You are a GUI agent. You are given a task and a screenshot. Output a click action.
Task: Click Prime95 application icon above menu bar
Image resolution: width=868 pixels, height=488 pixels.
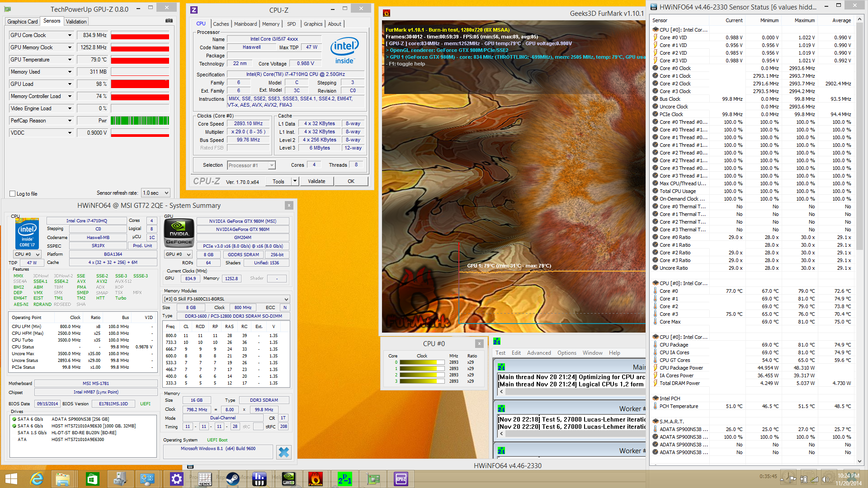click(497, 341)
